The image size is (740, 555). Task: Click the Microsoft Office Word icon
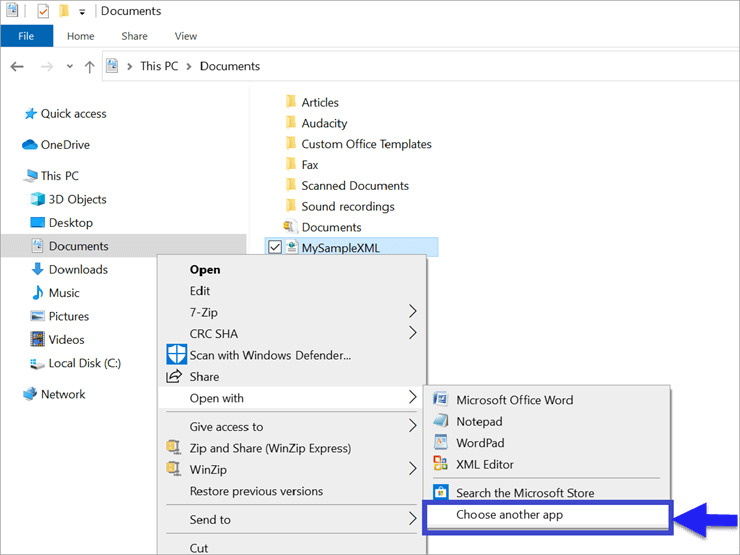click(x=440, y=400)
